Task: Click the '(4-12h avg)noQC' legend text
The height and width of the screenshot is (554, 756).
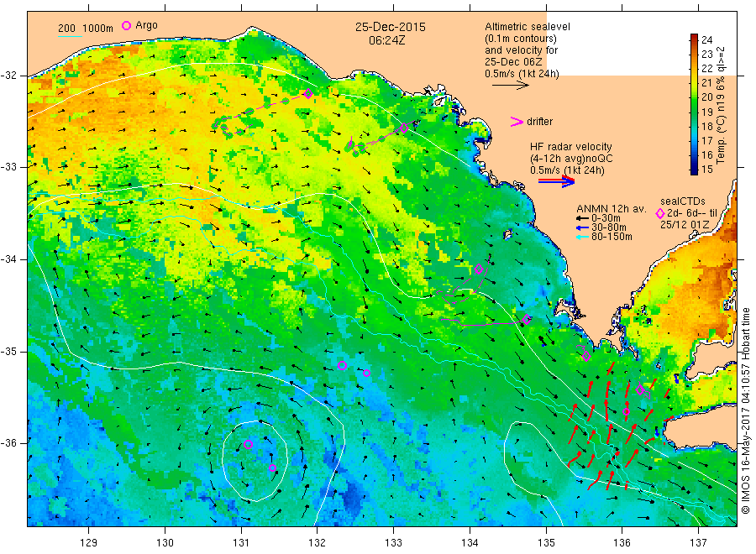Action: click(x=571, y=159)
